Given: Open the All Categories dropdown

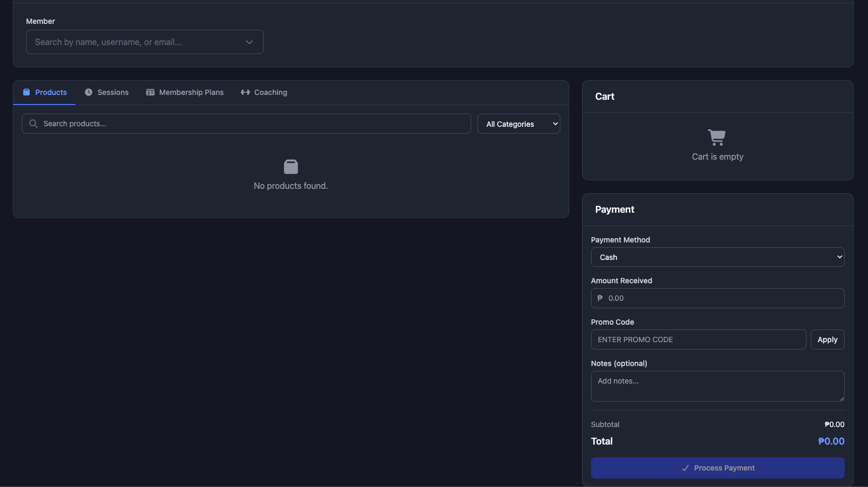Looking at the screenshot, I should click(x=518, y=124).
